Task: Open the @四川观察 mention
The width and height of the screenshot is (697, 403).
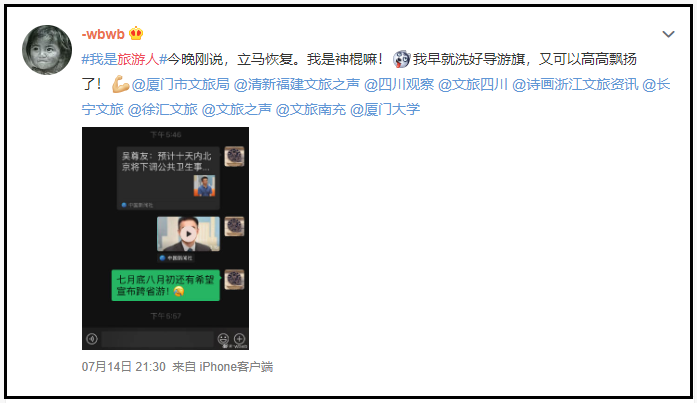Action: click(399, 84)
